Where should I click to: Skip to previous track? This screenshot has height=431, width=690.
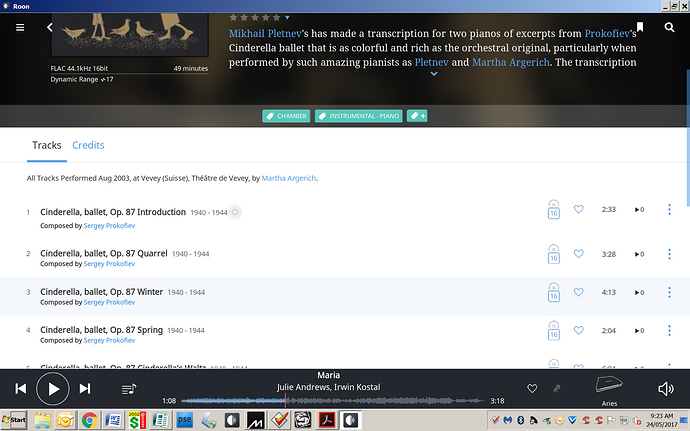point(21,389)
